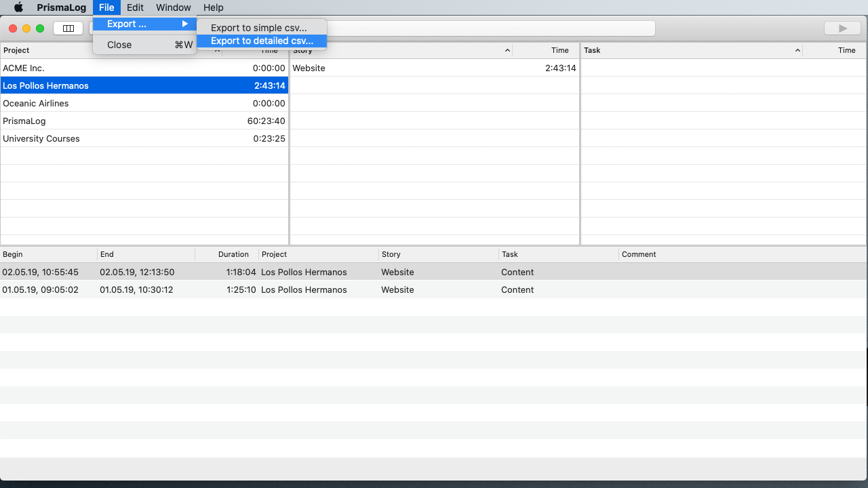Image resolution: width=868 pixels, height=488 pixels.
Task: Toggle the column layout view icon
Action: [68, 28]
